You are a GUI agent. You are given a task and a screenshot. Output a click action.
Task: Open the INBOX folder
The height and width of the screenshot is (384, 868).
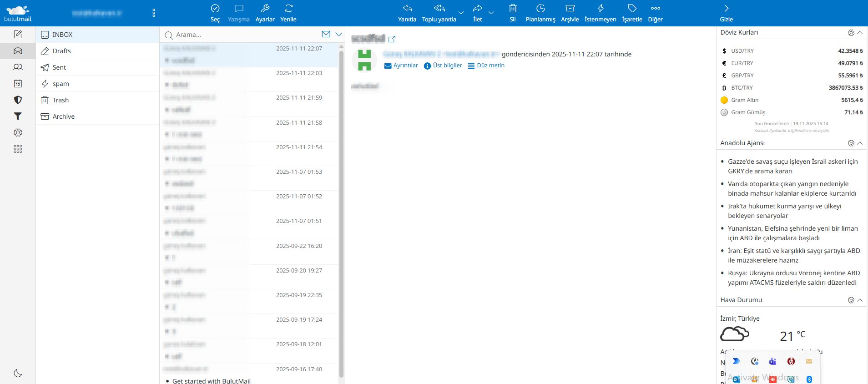(97, 35)
